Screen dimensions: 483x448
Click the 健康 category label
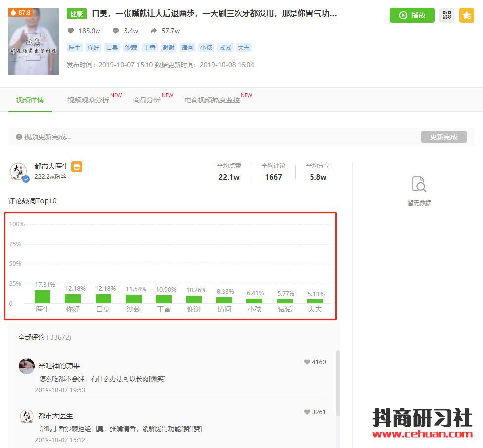click(77, 14)
